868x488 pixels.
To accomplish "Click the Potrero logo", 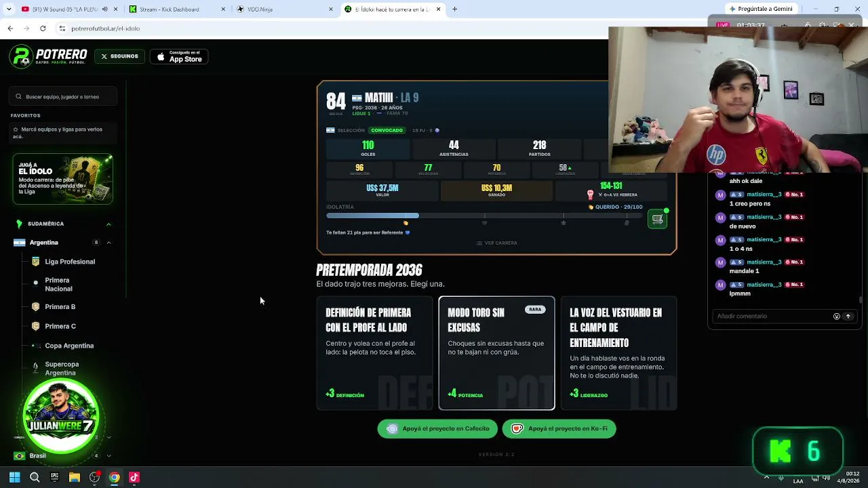I will (48, 56).
